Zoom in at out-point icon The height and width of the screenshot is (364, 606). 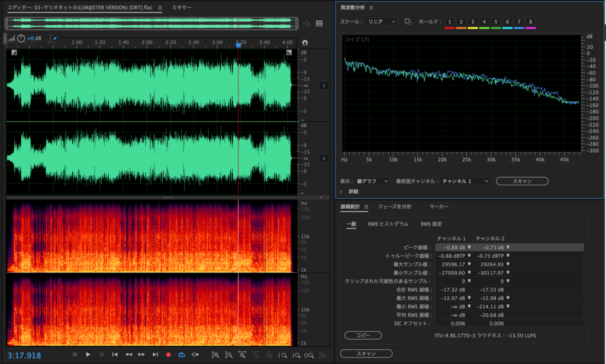click(296, 355)
